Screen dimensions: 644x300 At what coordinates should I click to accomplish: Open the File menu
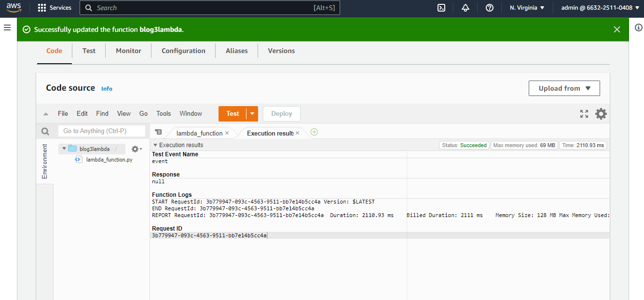pos(63,113)
